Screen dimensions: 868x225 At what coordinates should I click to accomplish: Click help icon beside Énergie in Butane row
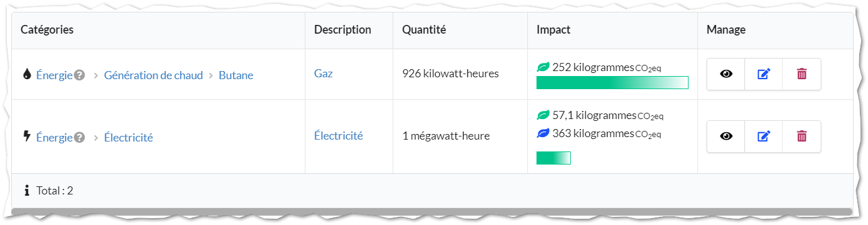pos(79,75)
